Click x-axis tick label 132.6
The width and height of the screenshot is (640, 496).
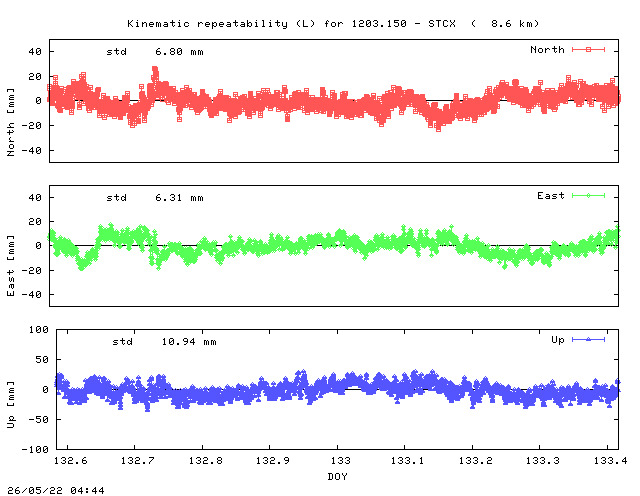click(x=71, y=460)
